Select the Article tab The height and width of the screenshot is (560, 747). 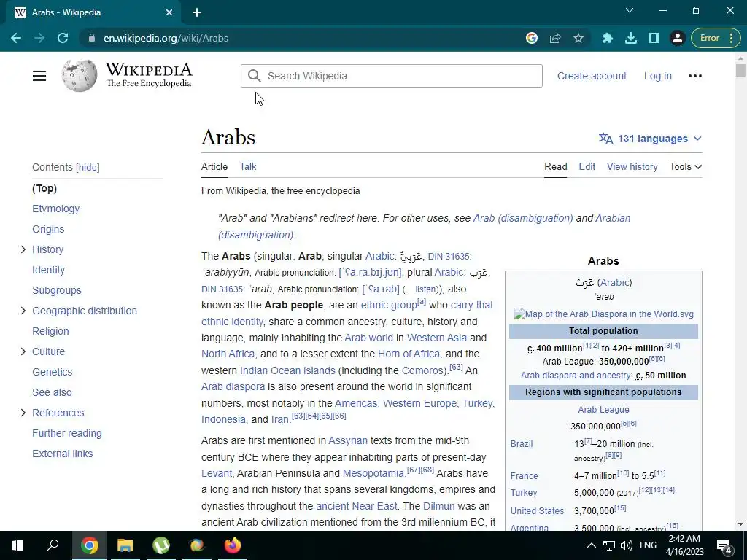point(214,167)
